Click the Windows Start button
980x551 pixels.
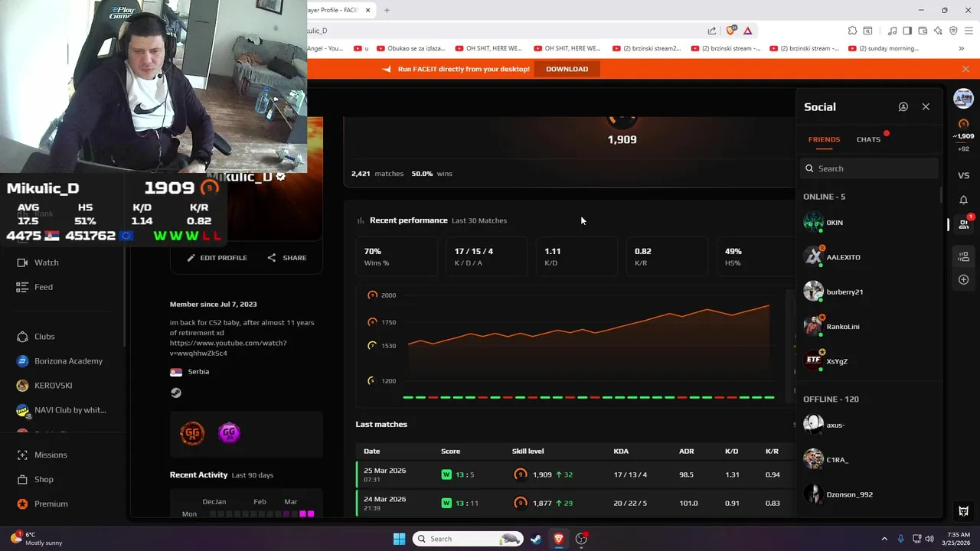pos(399,539)
